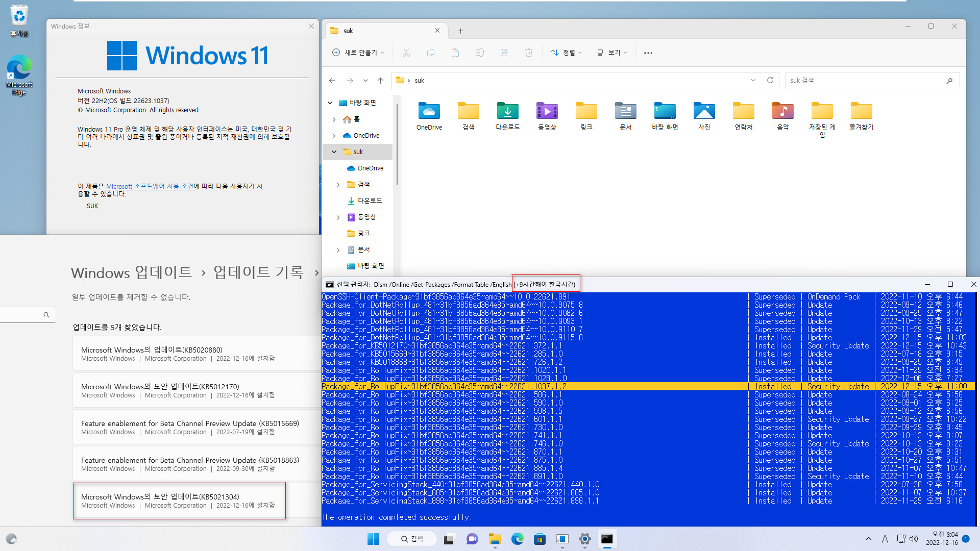Select the 링크 folder icon in file pane
Viewport: 980px width, 551px height.
(586, 116)
